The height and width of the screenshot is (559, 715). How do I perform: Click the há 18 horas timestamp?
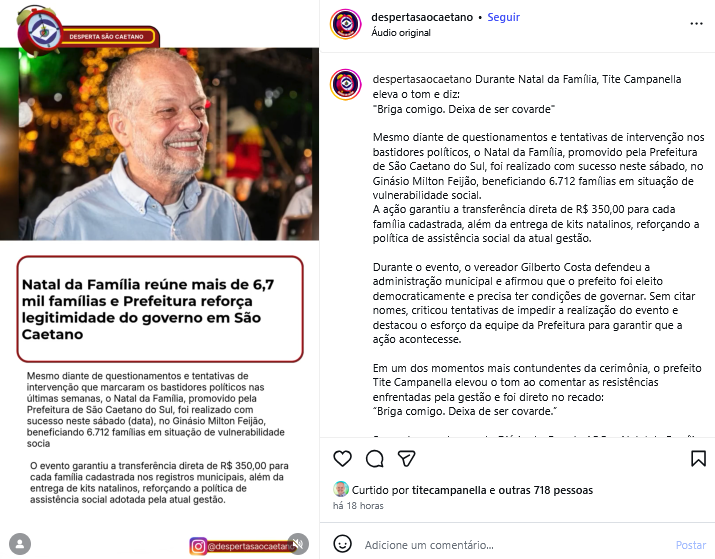click(x=358, y=506)
